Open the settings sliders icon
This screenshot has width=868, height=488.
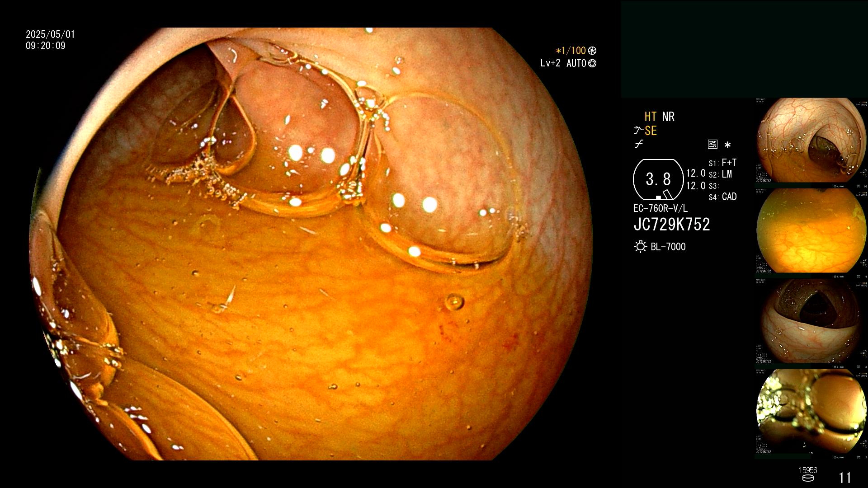pos(712,145)
